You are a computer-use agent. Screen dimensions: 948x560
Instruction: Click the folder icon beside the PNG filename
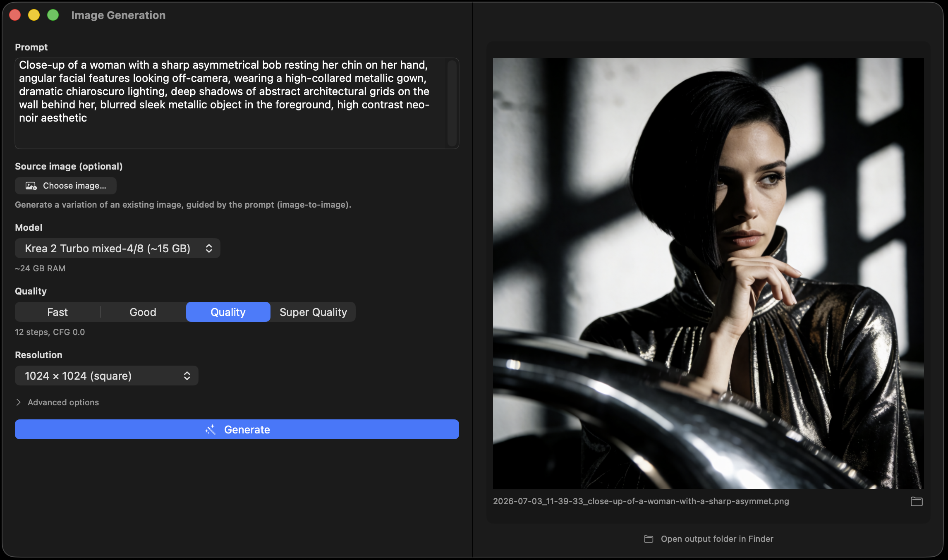917,501
